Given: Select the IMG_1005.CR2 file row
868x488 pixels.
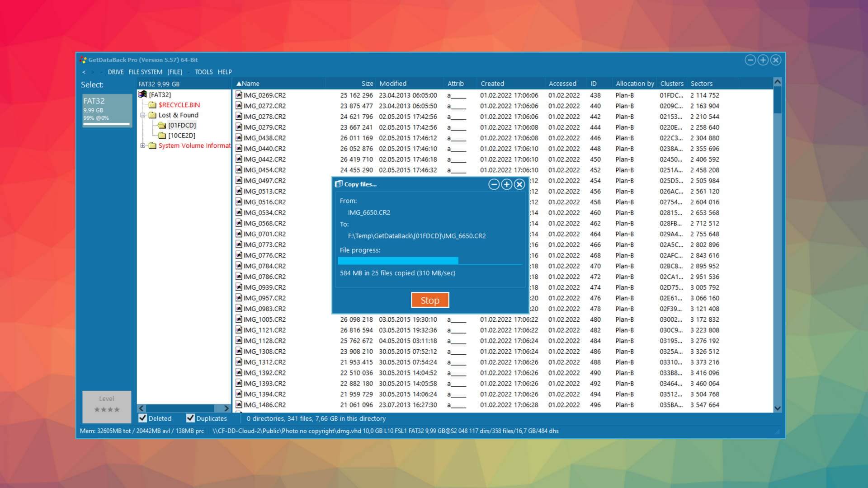Looking at the screenshot, I should [x=503, y=319].
